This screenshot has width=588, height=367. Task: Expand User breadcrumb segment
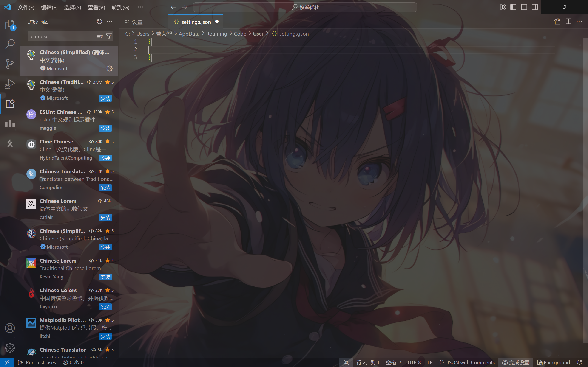[258, 34]
